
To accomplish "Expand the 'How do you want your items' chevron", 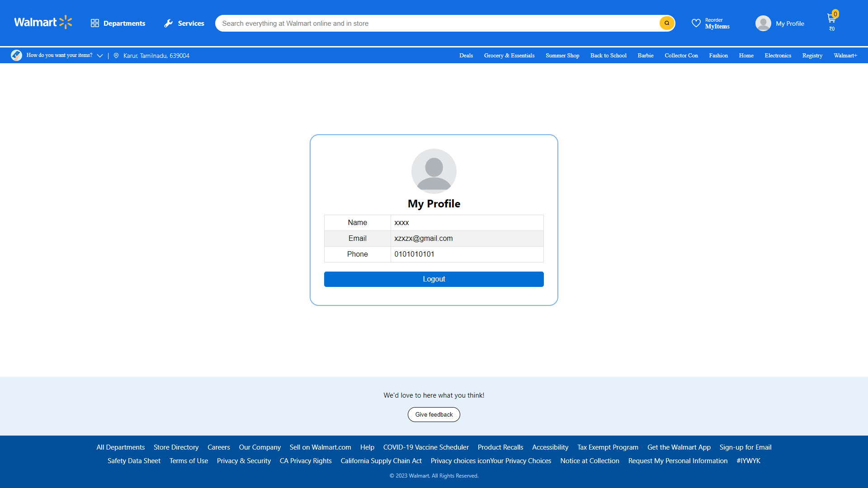I will (x=100, y=56).
